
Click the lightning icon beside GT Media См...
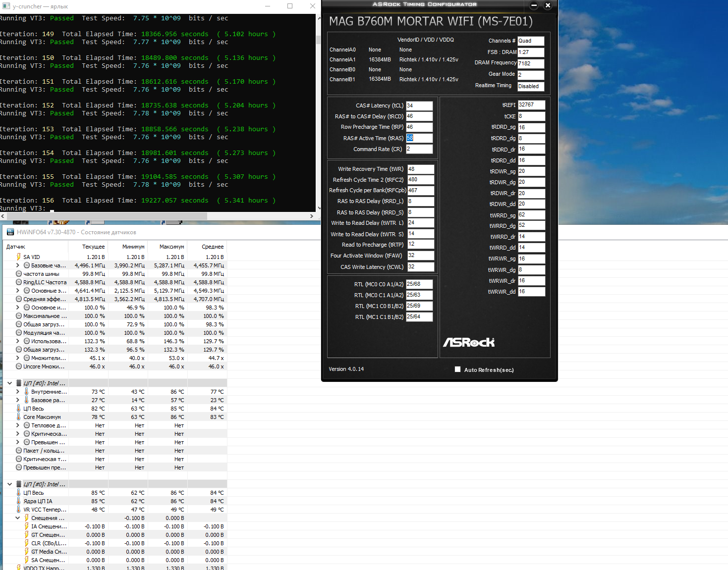point(26,552)
